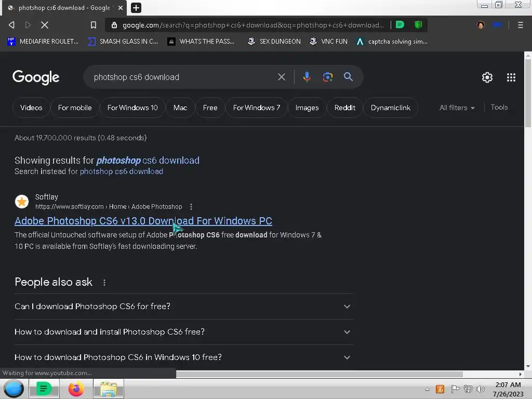532x399 pixels.
Task: Open the green chat extension icon in address bar
Action: click(x=400, y=25)
